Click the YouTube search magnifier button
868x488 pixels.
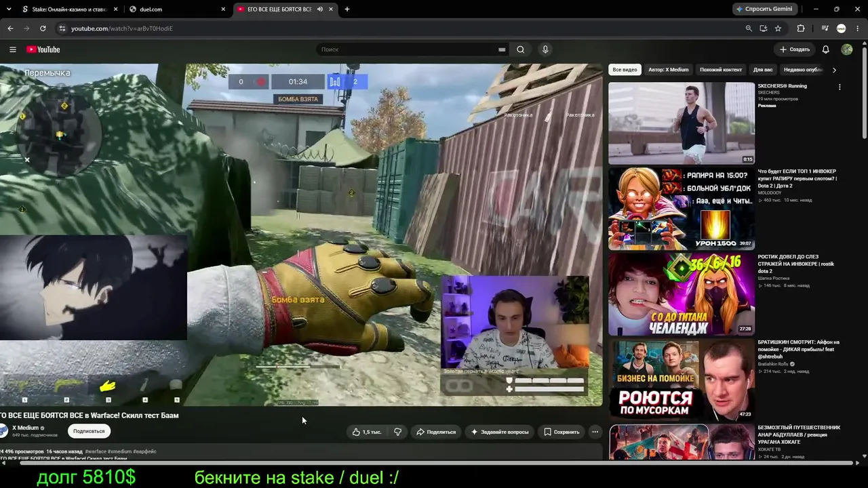pos(520,49)
